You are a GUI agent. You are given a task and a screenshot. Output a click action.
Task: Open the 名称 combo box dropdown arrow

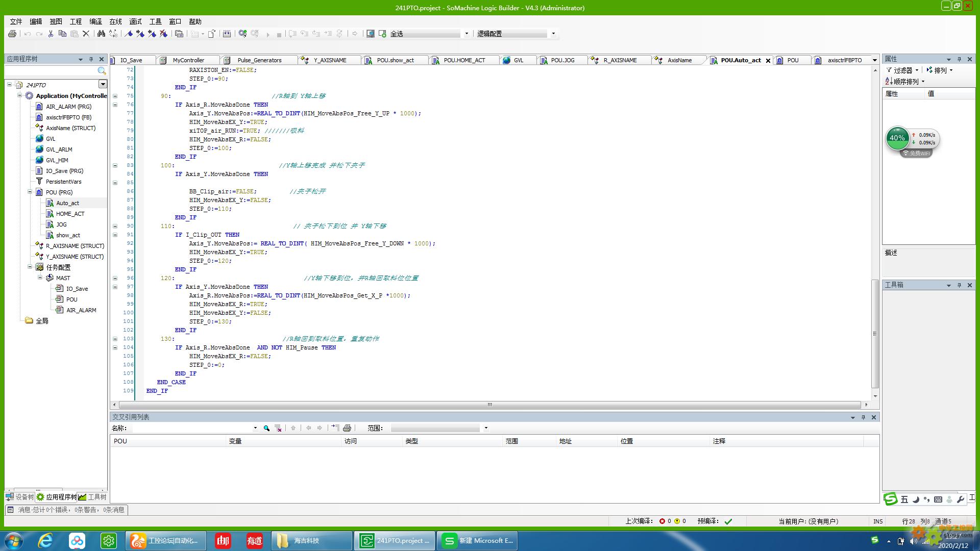[x=255, y=428]
